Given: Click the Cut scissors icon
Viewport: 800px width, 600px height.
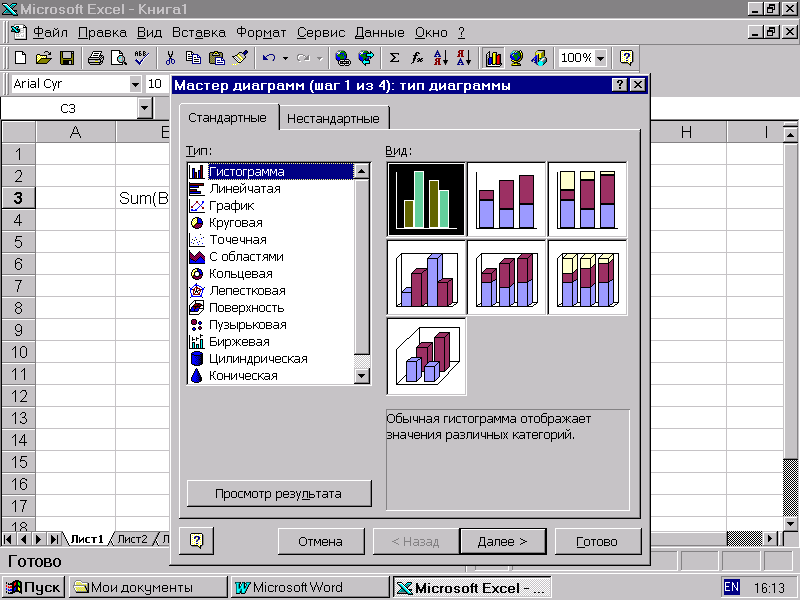Looking at the screenshot, I should [170, 58].
